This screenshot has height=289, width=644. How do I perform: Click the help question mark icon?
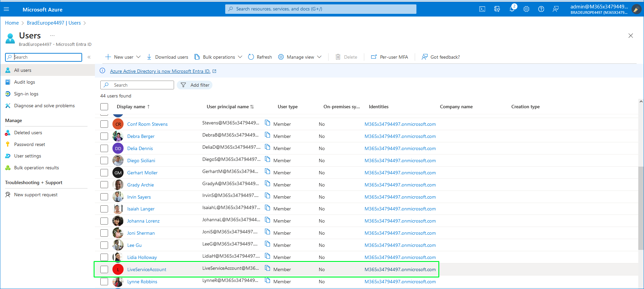(x=541, y=9)
